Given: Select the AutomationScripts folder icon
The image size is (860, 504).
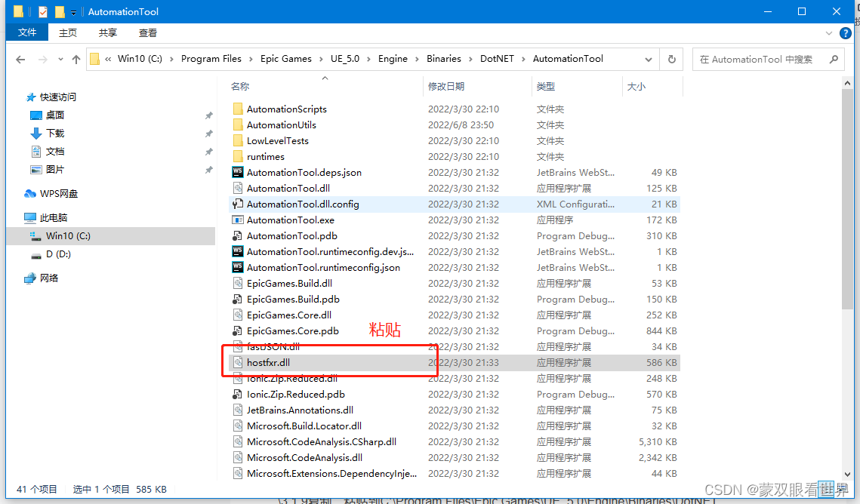Looking at the screenshot, I should click(238, 109).
